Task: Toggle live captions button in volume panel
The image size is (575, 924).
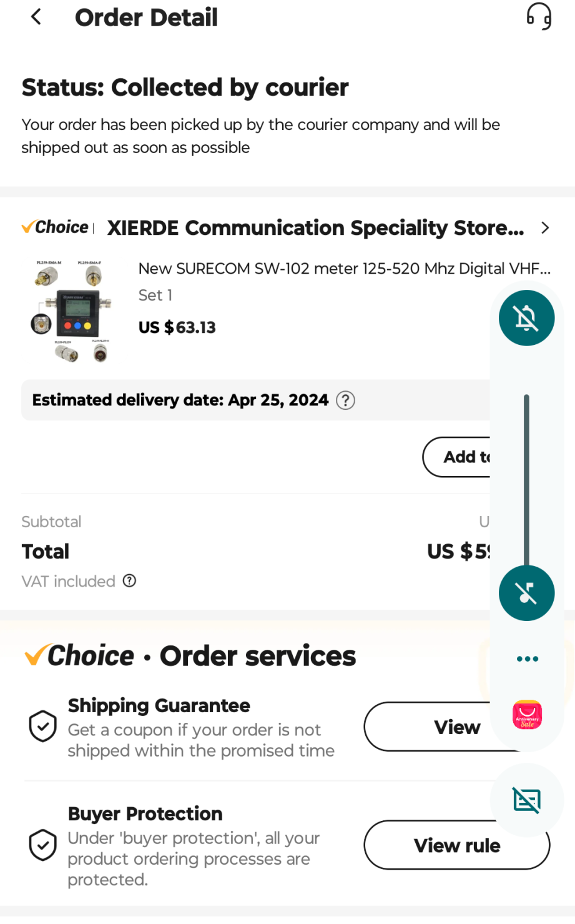Action: click(x=526, y=800)
